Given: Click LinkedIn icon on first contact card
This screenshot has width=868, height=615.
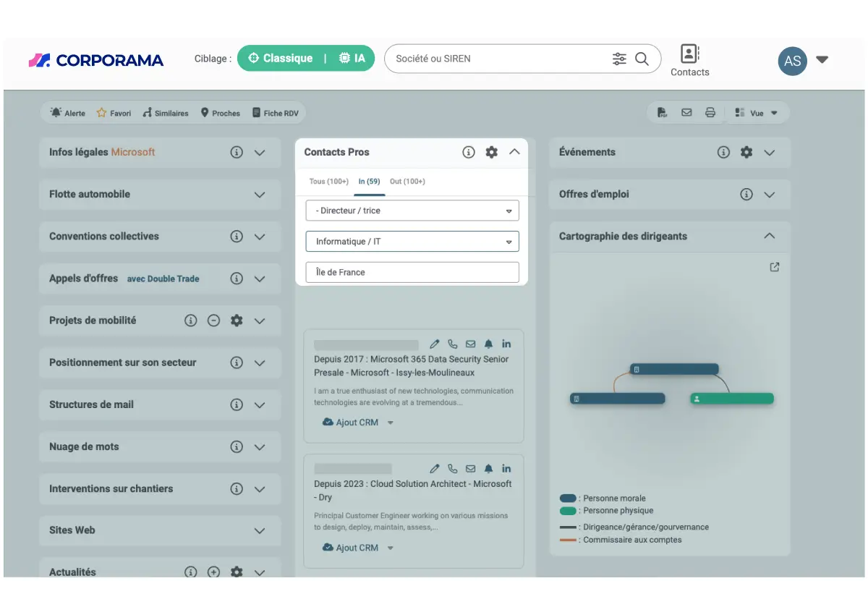Looking at the screenshot, I should point(506,344).
